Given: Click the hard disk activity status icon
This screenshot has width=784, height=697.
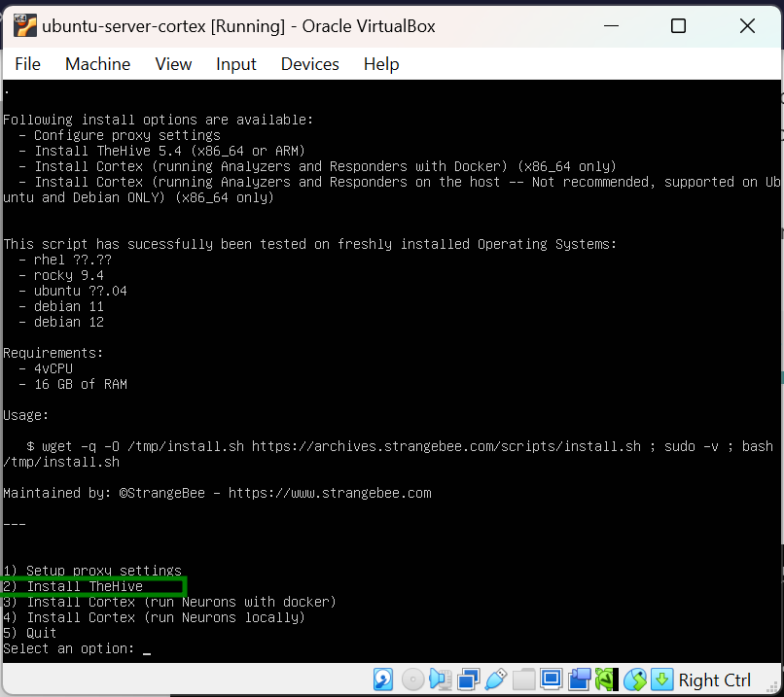Looking at the screenshot, I should pyautogui.click(x=383, y=680).
